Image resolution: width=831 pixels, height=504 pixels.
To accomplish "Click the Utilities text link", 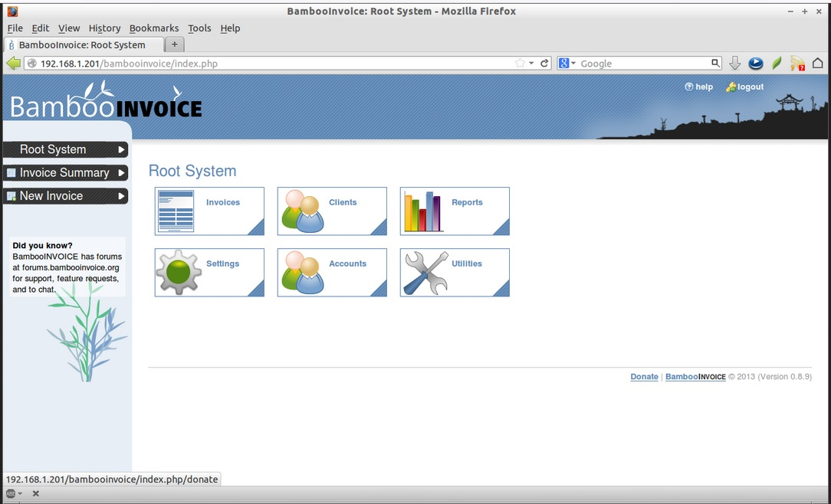I will coord(466,263).
